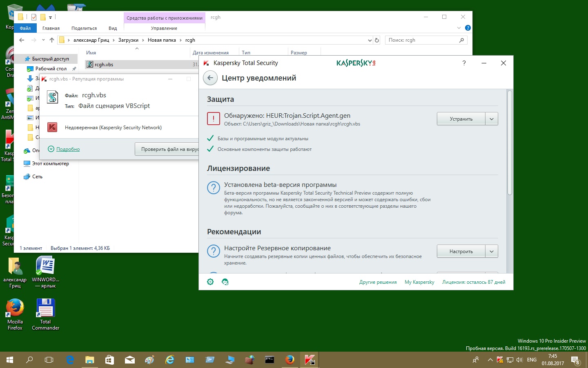Image resolution: width=588 pixels, height=368 pixels.
Task: Select Быстрый доступ in navigation pane
Action: (x=51, y=59)
